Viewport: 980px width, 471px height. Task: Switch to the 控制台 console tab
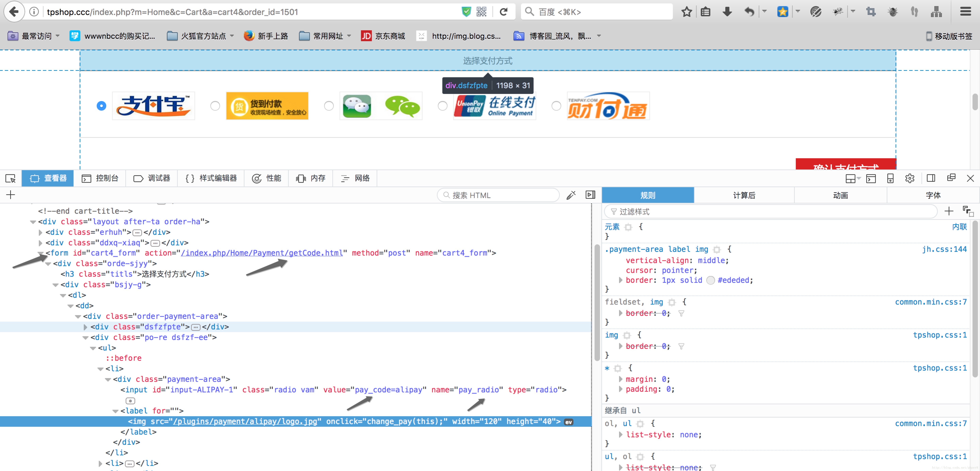click(x=100, y=178)
